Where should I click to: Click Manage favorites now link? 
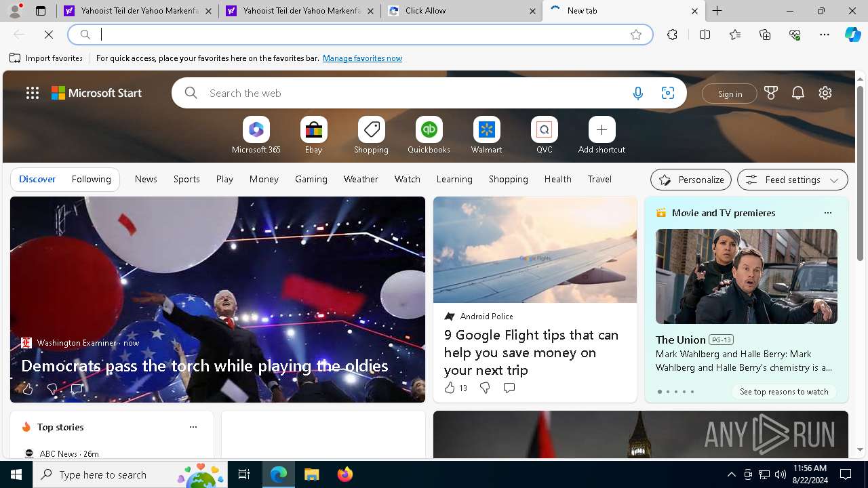[362, 58]
